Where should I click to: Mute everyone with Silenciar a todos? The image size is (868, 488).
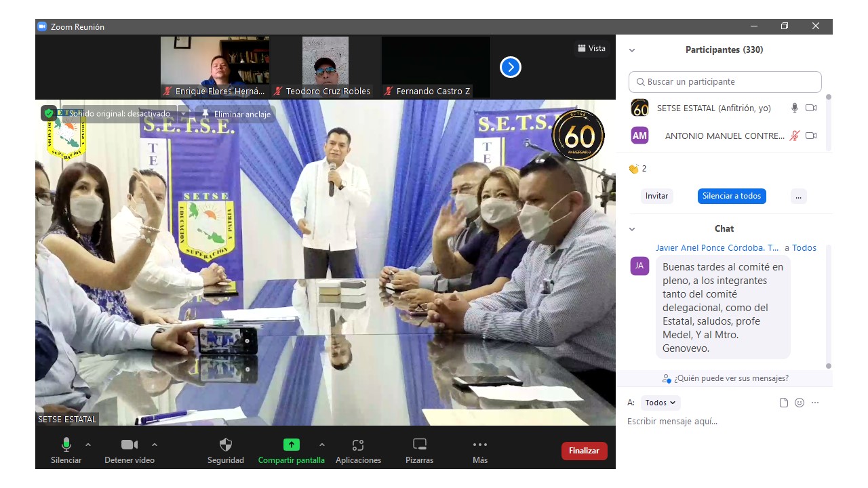(732, 196)
